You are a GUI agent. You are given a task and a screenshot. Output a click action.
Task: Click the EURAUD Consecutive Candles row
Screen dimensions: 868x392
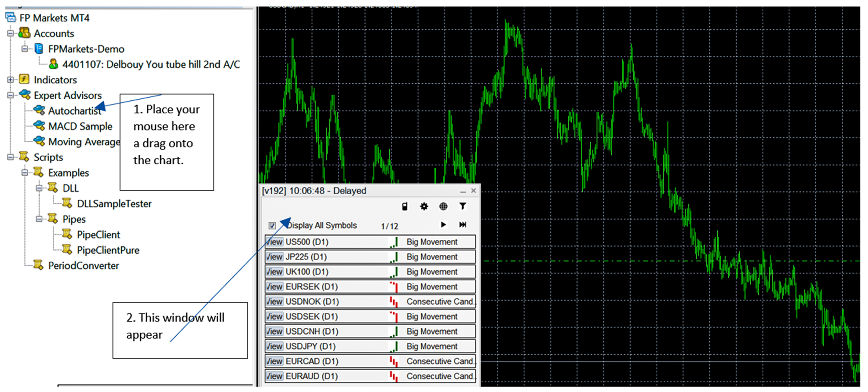pos(438,376)
